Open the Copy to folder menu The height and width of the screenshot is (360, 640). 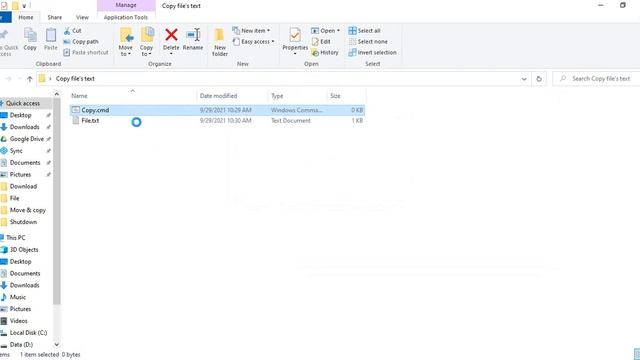click(x=147, y=42)
